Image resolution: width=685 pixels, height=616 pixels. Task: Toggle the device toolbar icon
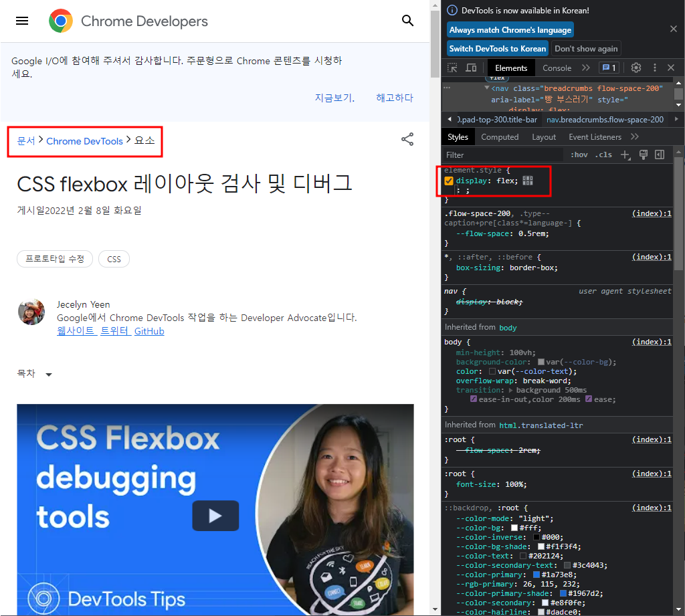click(x=471, y=68)
